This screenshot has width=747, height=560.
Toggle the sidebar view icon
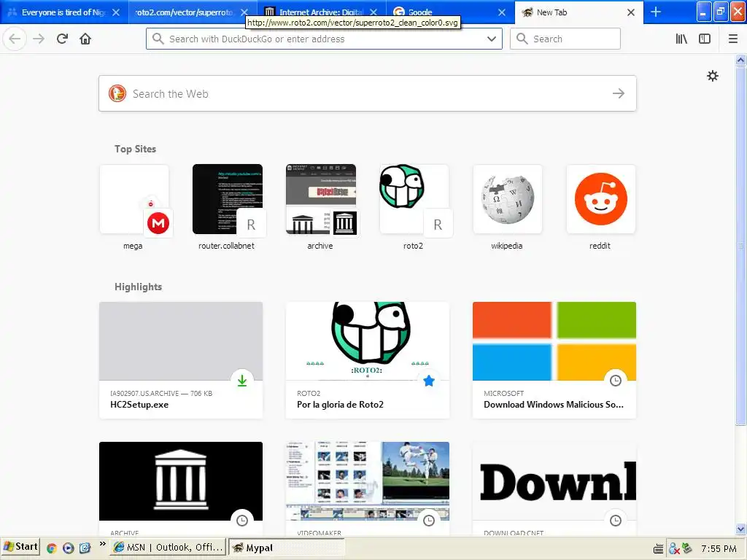click(x=705, y=39)
